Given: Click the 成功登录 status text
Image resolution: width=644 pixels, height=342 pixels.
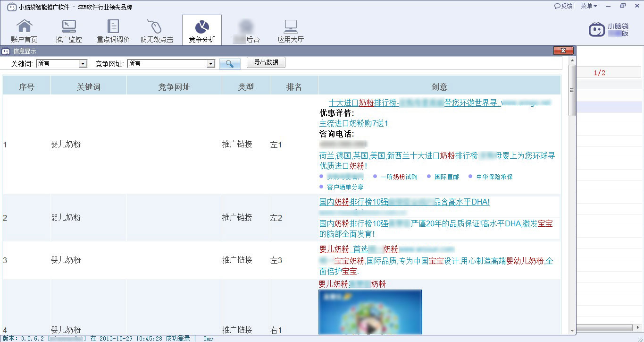Looking at the screenshot, I should 178,339.
